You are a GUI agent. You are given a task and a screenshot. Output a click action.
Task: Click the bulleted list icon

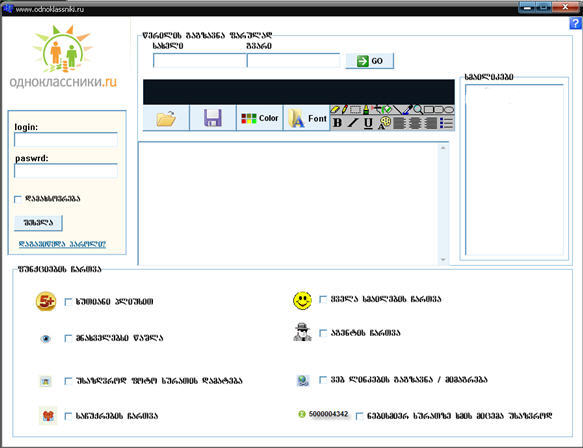tap(447, 123)
